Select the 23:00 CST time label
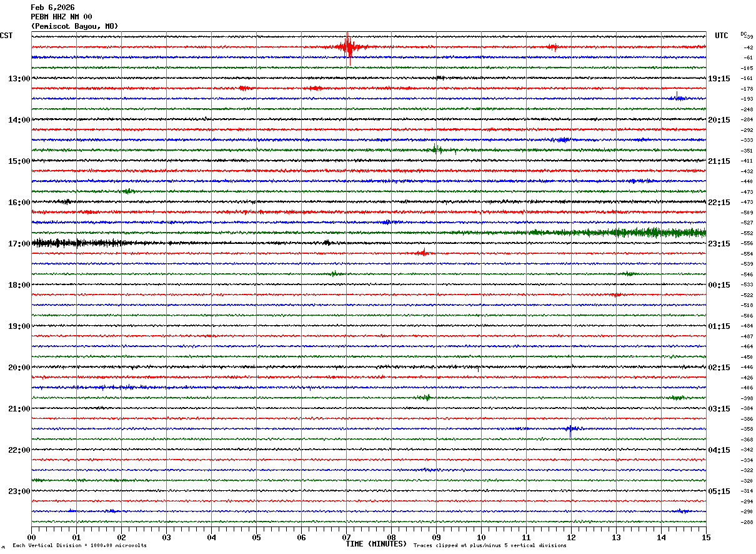Image resolution: width=756 pixels, height=554 pixels. coord(19,491)
